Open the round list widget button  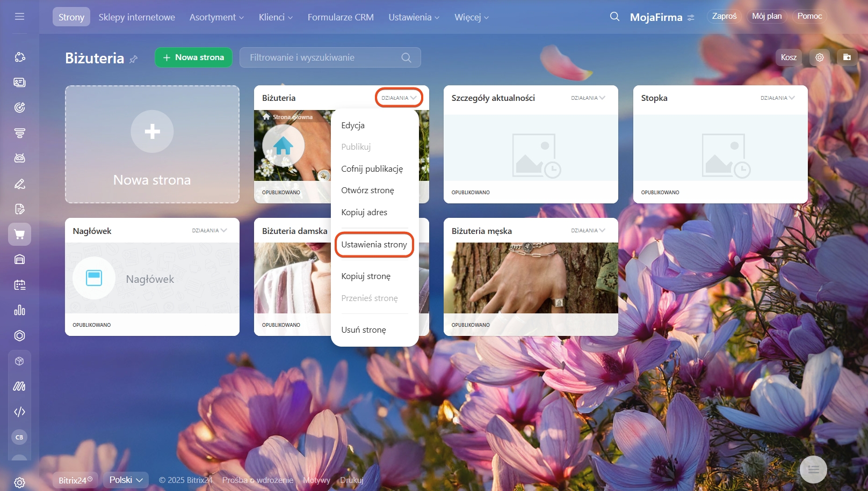813,470
